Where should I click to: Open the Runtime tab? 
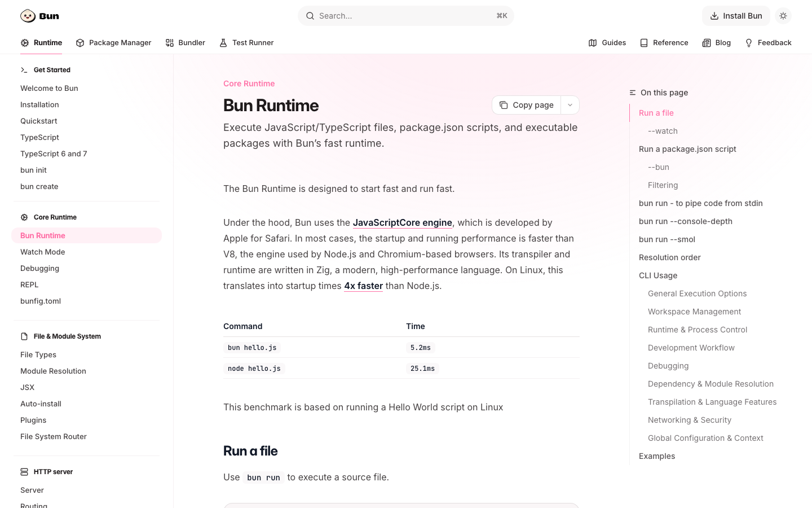pos(41,43)
